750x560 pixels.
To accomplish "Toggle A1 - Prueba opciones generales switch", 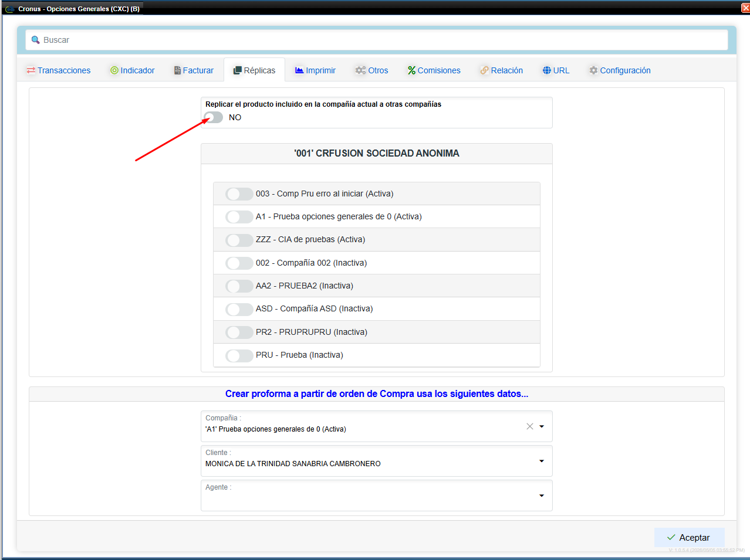I will [239, 217].
